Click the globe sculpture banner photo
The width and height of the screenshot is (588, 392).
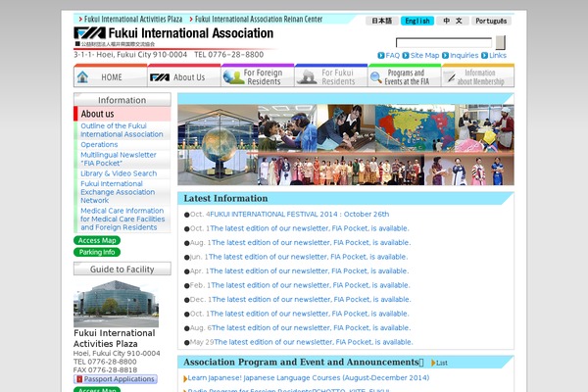tap(218, 145)
